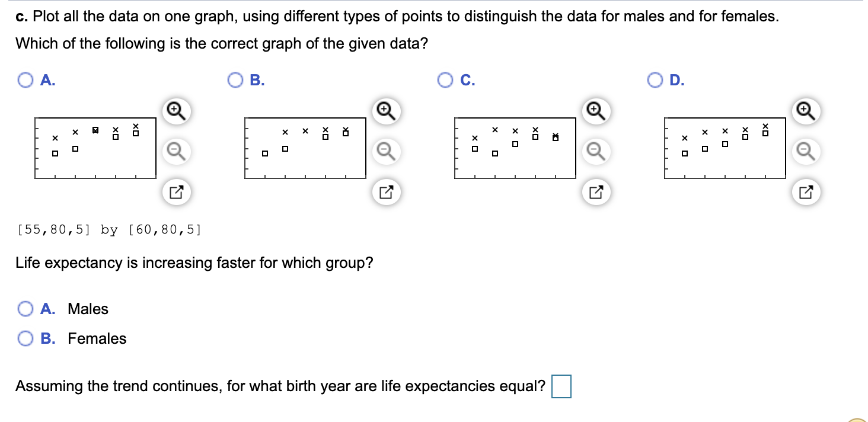Select the Females answer option
Viewport: 868px width, 422px height.
click(25, 338)
